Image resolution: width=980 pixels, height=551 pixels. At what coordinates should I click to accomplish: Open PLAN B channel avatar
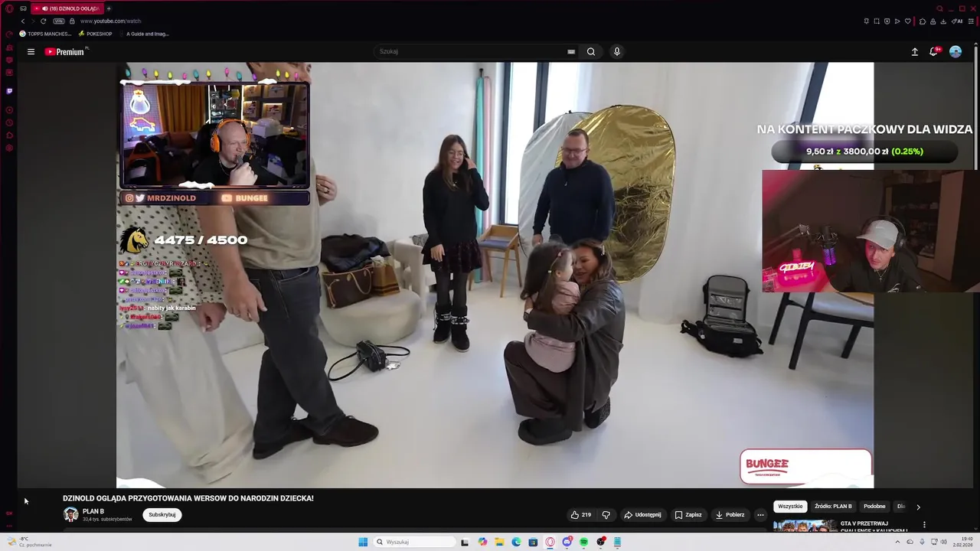click(x=71, y=515)
